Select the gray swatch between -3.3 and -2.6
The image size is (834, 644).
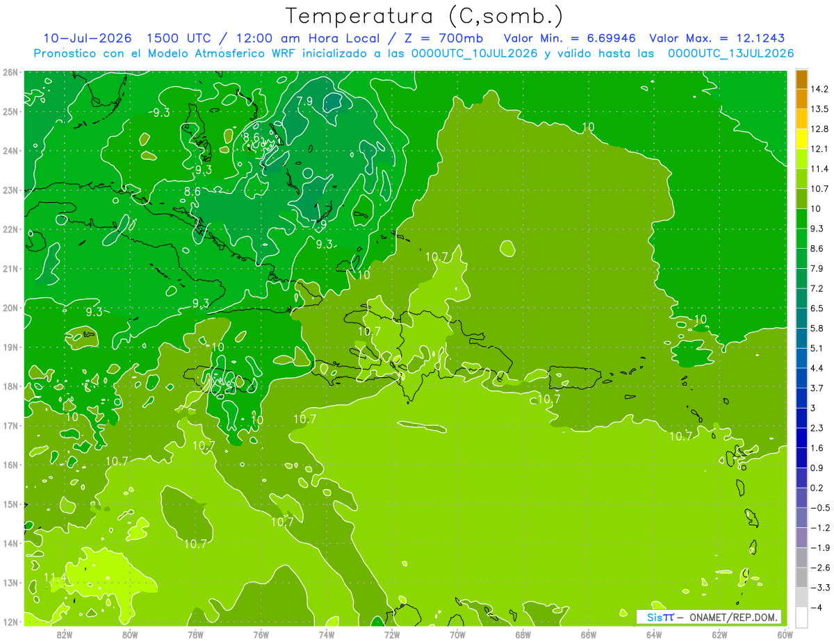(x=801, y=578)
